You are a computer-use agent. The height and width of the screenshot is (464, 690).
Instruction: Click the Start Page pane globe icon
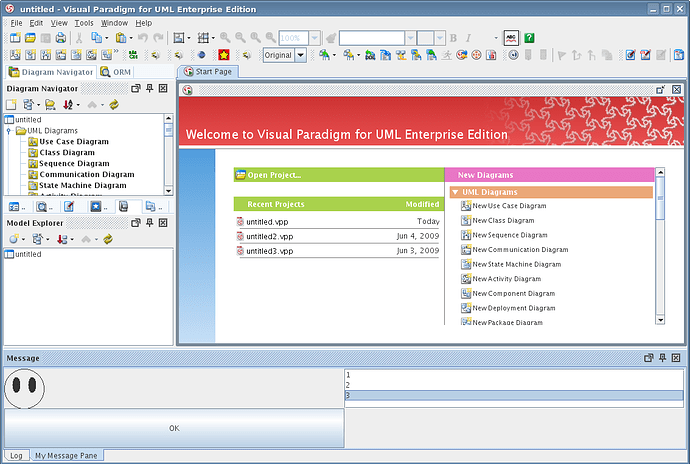187,90
